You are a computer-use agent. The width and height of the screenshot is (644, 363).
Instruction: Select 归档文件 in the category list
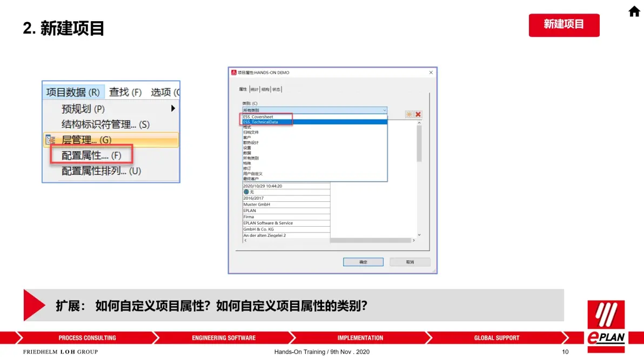pyautogui.click(x=314, y=133)
